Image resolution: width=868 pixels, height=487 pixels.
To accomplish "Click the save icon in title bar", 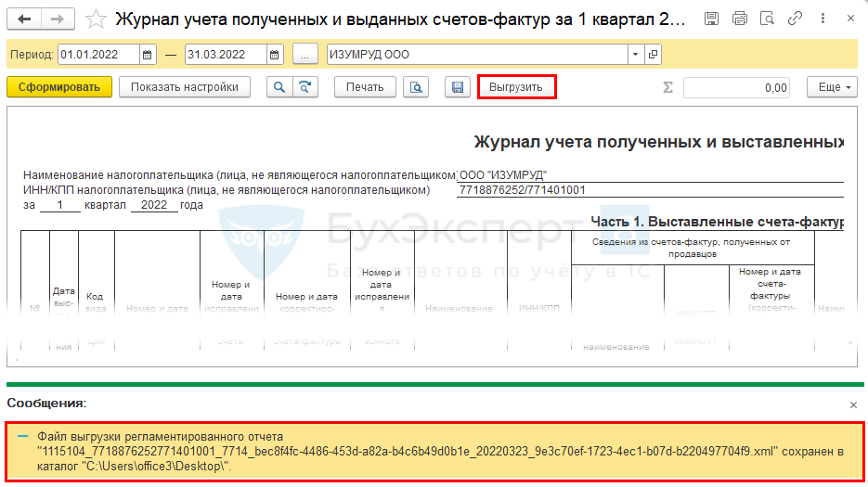I will pyautogui.click(x=711, y=19).
